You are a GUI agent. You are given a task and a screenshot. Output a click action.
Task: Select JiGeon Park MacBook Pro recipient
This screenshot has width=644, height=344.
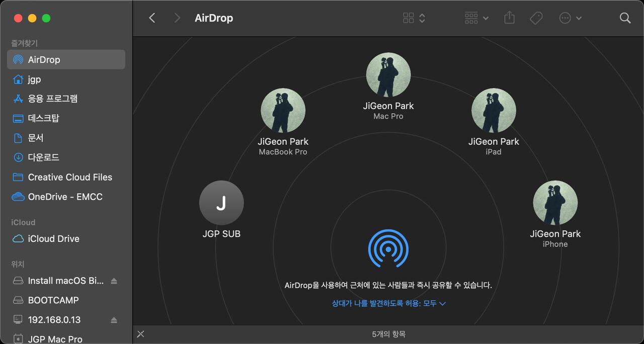pos(283,122)
